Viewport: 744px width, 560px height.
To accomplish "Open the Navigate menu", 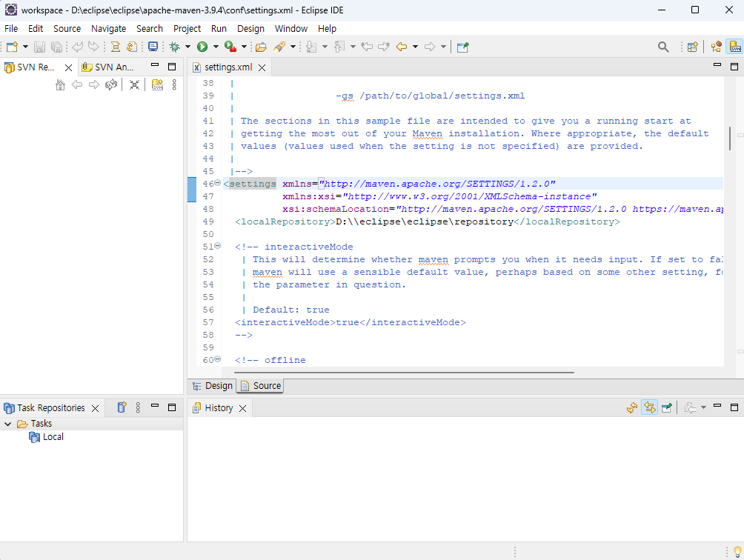I will 108,28.
